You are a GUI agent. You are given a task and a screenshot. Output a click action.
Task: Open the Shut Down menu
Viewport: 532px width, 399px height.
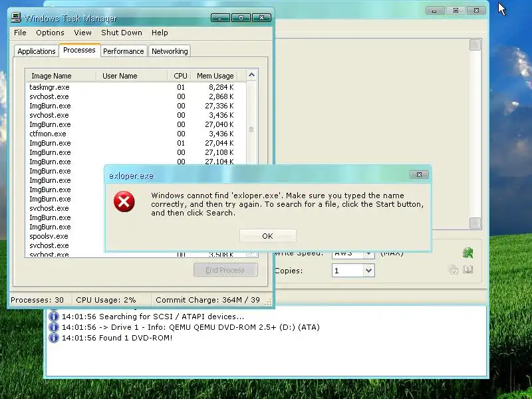pyautogui.click(x=122, y=33)
